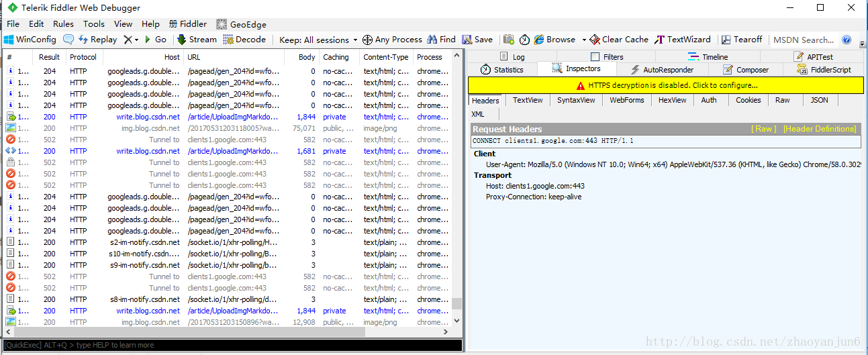Viewport: 868px width, 355px height.
Task: Select the WebForms inspector tab
Action: pyautogui.click(x=627, y=100)
